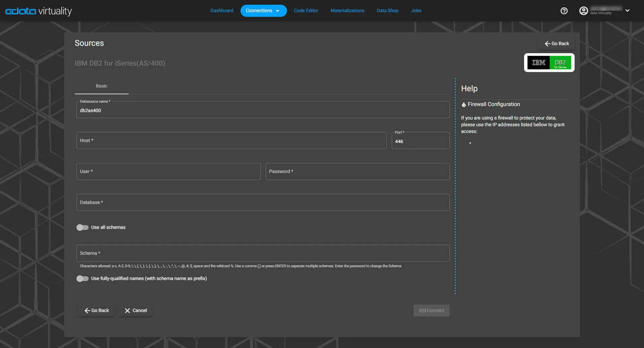
Task: Expand the Connections dropdown menu
Action: [263, 11]
